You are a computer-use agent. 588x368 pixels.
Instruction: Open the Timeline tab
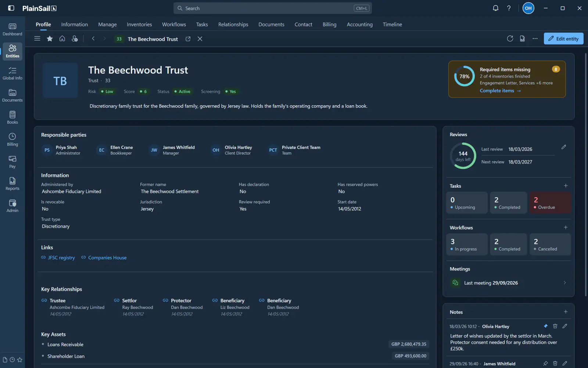pos(392,24)
